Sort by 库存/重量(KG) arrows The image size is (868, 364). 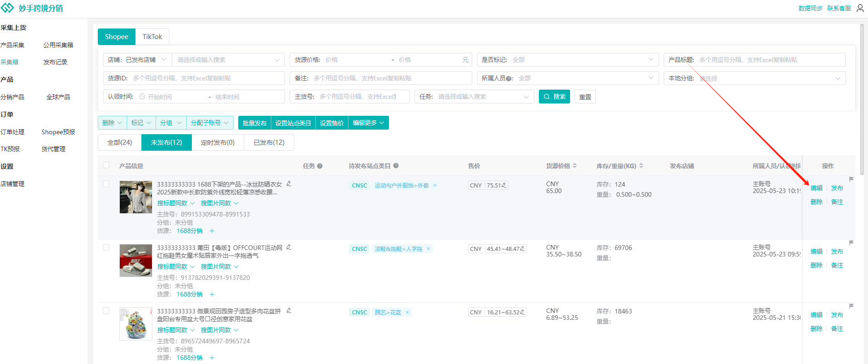(641, 166)
